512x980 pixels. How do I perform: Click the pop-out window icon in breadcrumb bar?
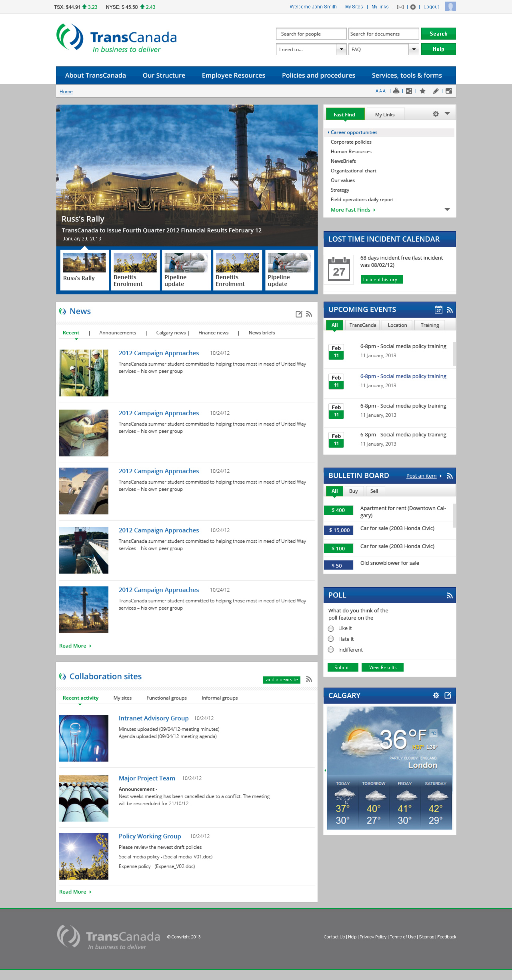coord(449,91)
